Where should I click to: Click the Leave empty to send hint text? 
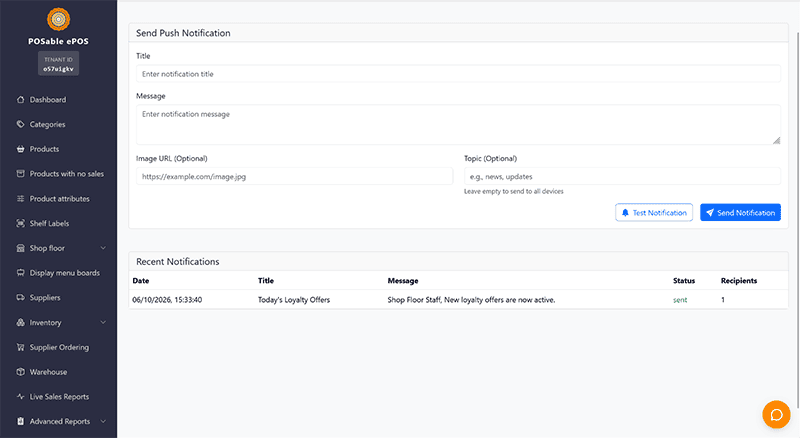[x=514, y=191]
